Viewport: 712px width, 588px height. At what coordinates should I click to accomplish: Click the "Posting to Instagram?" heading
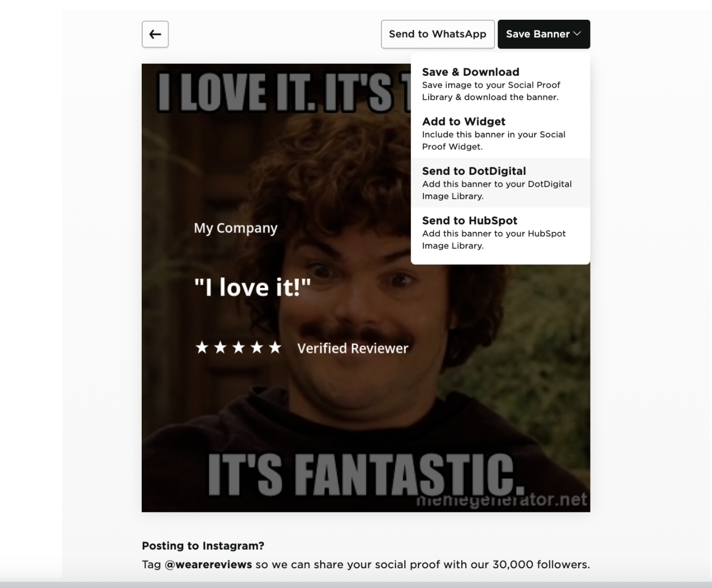(203, 545)
